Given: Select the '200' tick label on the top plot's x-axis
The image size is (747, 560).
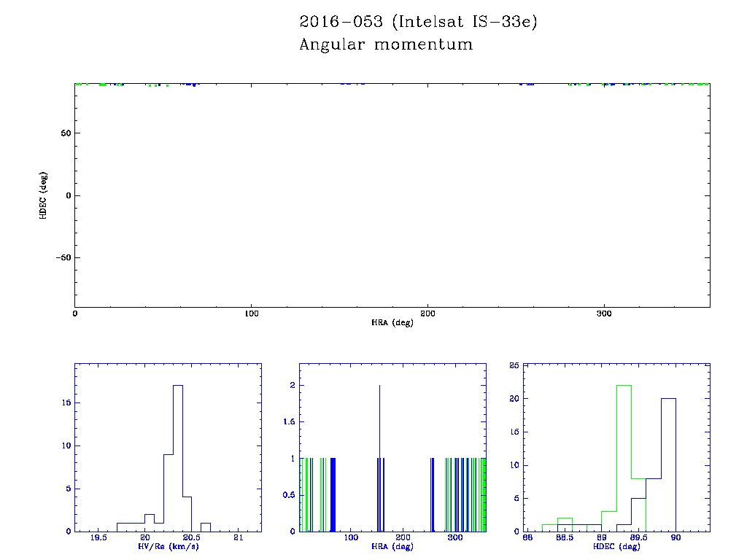Looking at the screenshot, I should click(x=427, y=314).
